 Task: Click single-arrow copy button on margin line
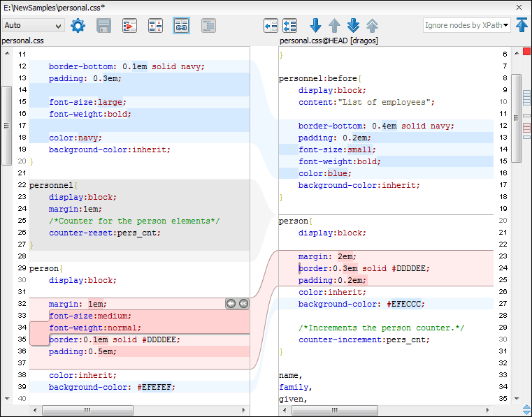pyautogui.click(x=231, y=303)
